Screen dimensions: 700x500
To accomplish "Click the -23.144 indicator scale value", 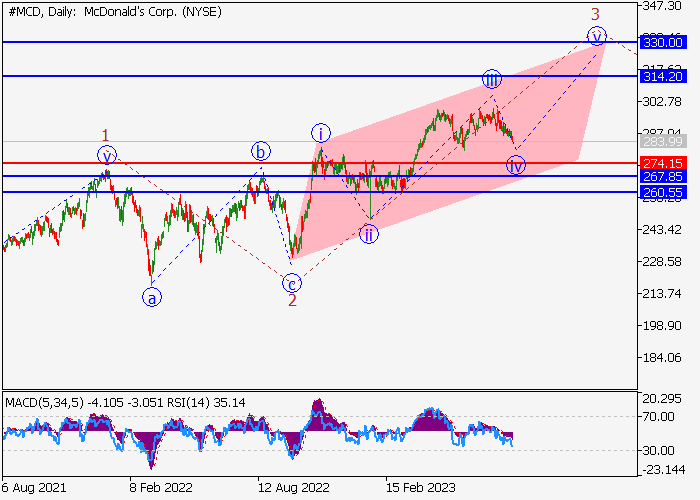I will [664, 470].
